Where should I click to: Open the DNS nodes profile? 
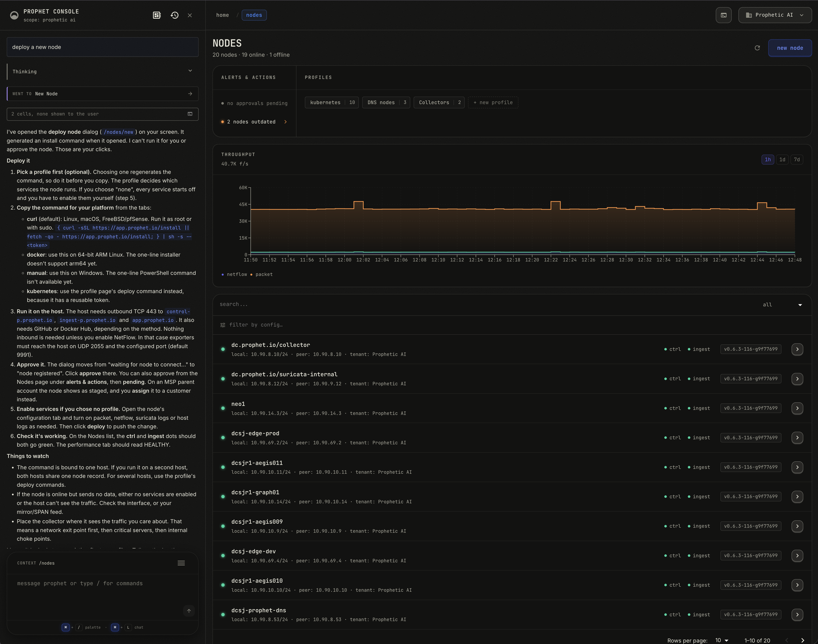(386, 102)
